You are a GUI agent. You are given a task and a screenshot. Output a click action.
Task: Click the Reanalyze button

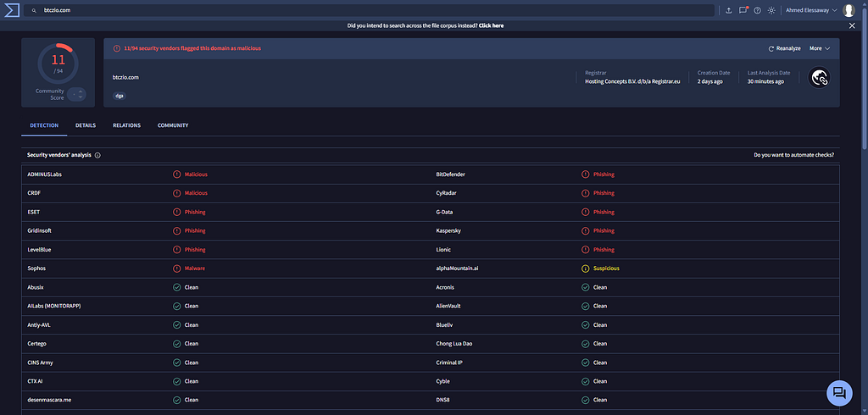[784, 48]
